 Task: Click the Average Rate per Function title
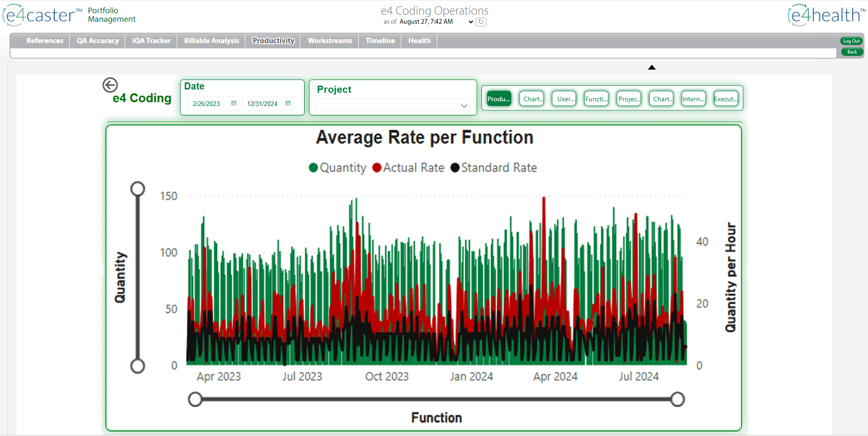click(x=425, y=137)
